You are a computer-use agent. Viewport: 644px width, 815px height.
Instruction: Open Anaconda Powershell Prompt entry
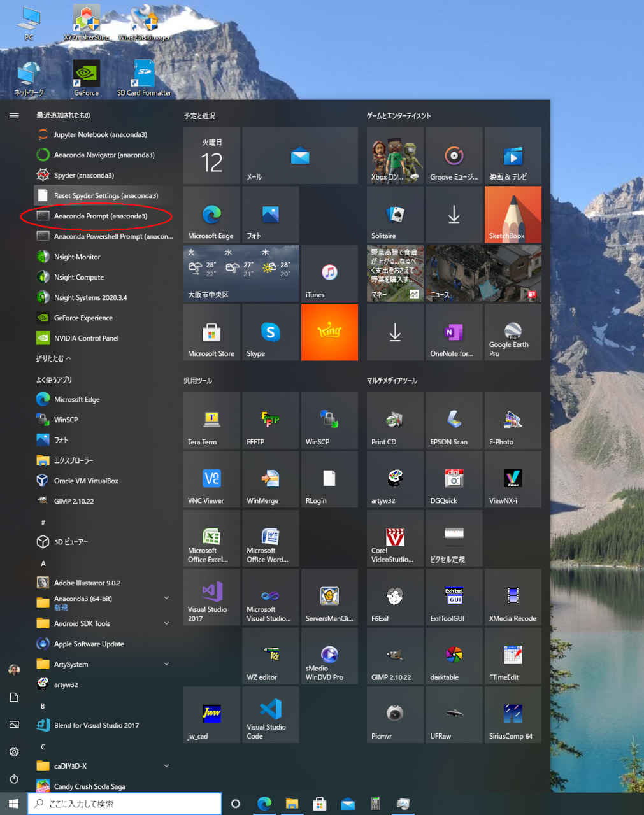[103, 236]
